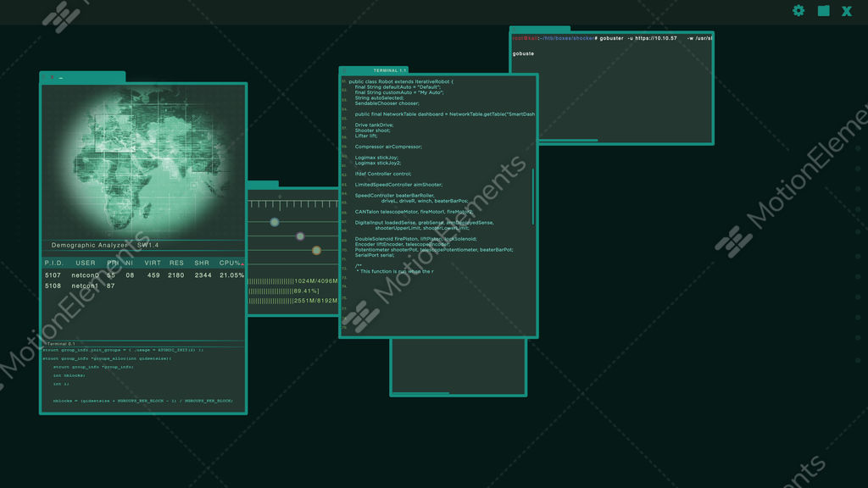
Task: Click the Demographic Analyzer SW1.4 label
Action: tap(105, 245)
